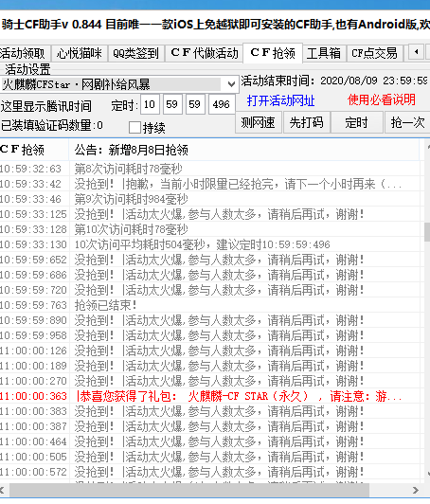430x504 pixels.
Task: Click horizontal scrollbar right arrow
Action: pos(416,490)
